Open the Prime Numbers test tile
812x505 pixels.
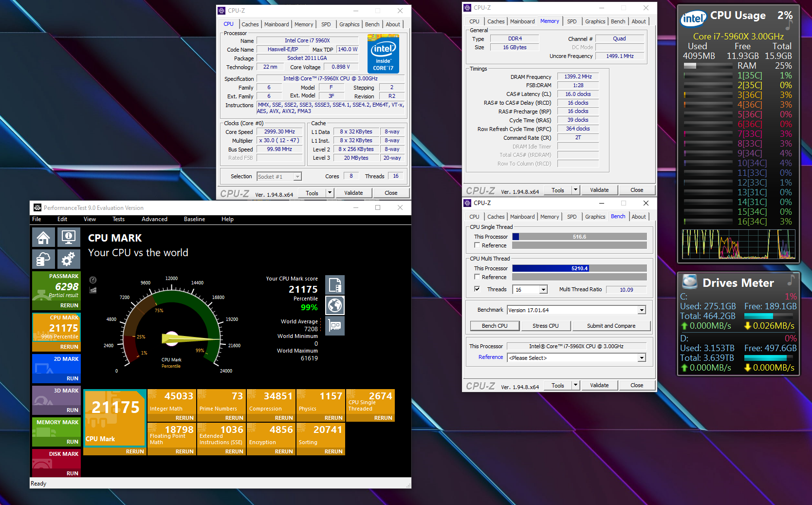[x=221, y=405]
